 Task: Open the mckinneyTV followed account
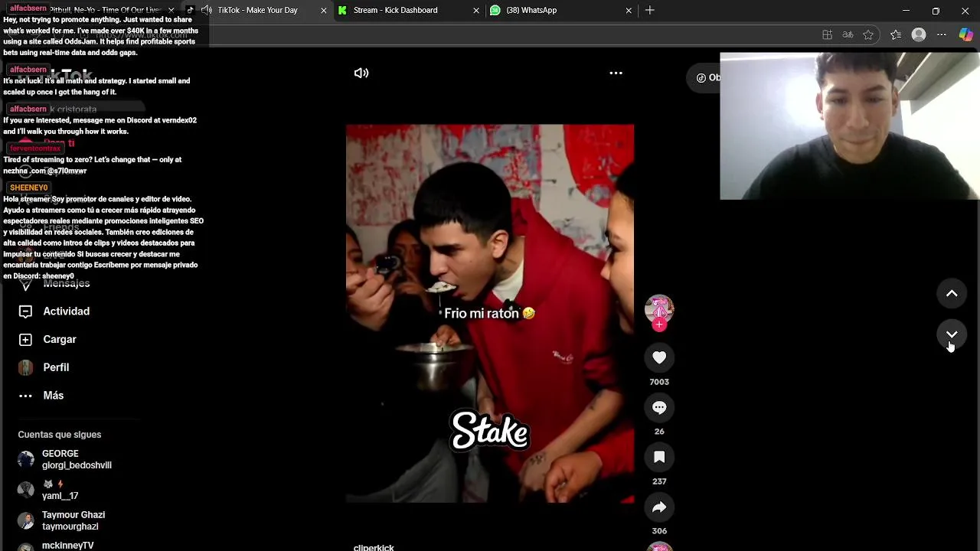[x=67, y=546]
